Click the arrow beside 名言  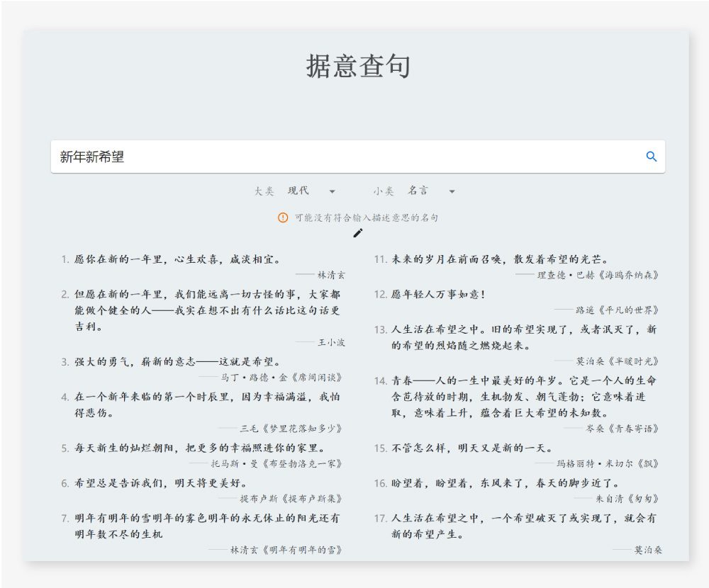[x=452, y=191]
